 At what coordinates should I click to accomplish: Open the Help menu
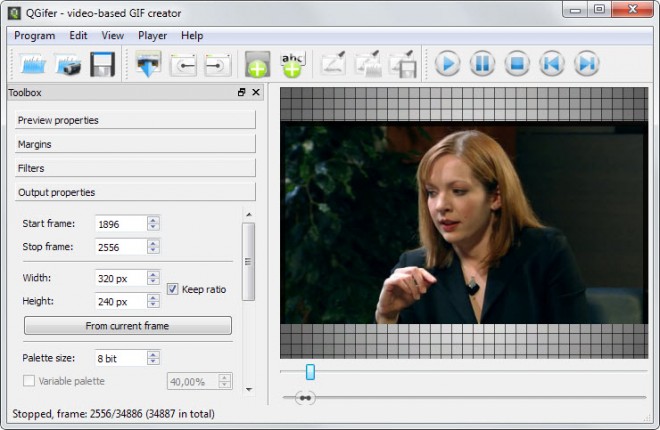coord(192,36)
